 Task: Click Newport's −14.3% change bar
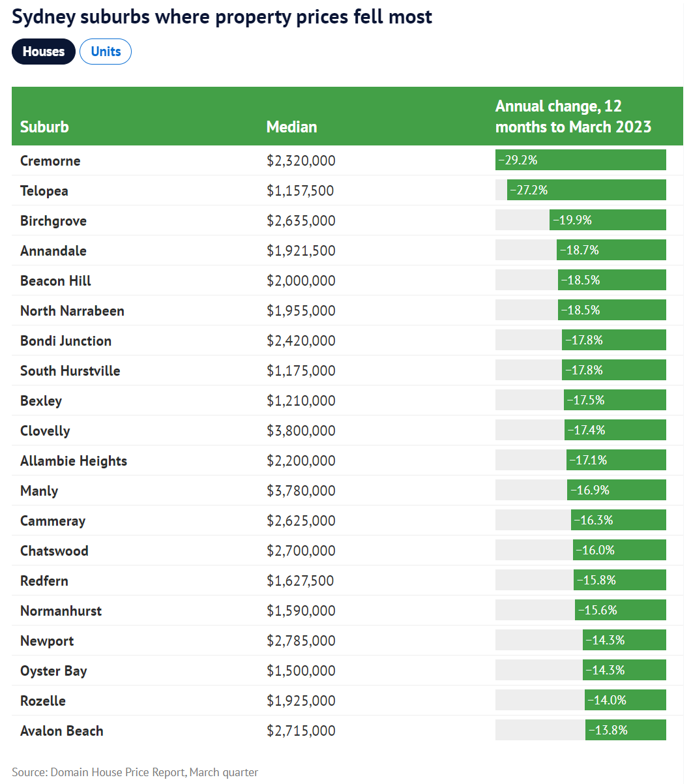pyautogui.click(x=625, y=640)
